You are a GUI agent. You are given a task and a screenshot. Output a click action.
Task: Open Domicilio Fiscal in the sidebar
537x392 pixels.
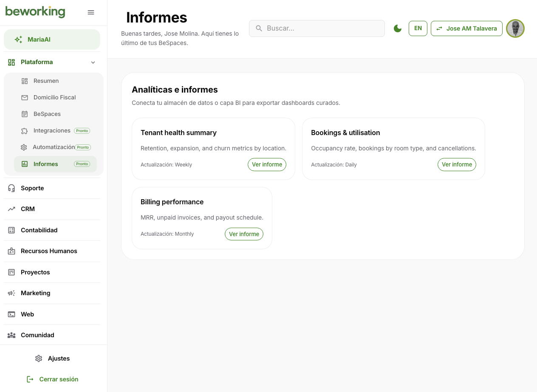[x=54, y=97]
